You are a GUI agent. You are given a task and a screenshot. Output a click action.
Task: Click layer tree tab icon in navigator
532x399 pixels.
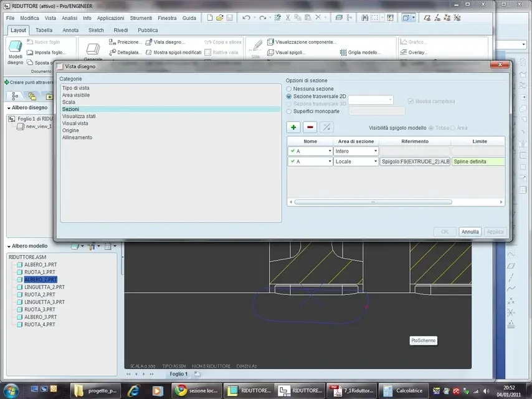[32, 97]
